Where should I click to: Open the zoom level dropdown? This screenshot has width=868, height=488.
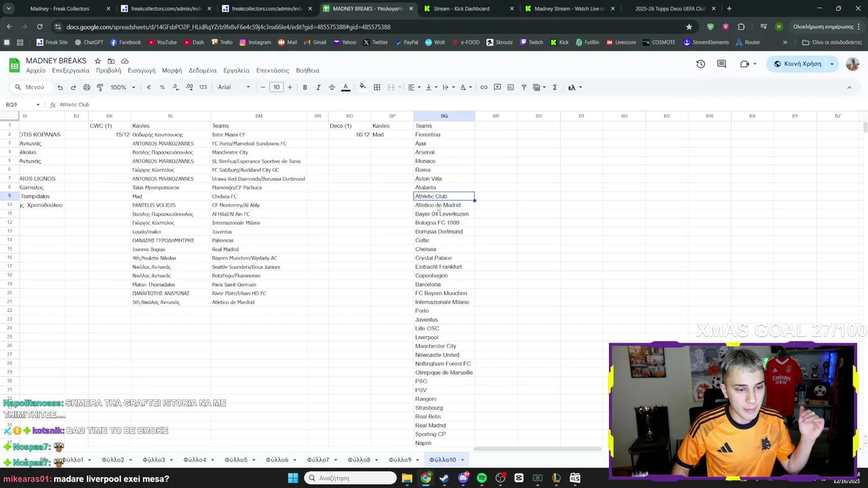pos(123,87)
